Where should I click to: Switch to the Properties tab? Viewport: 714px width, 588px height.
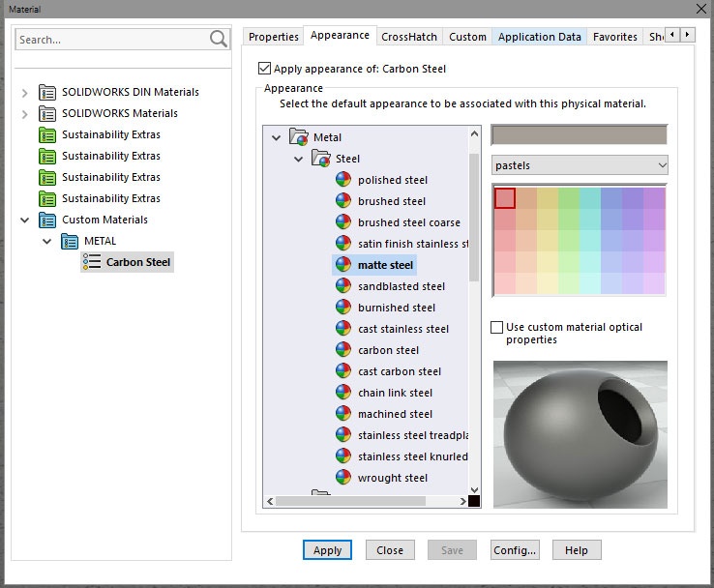click(273, 37)
